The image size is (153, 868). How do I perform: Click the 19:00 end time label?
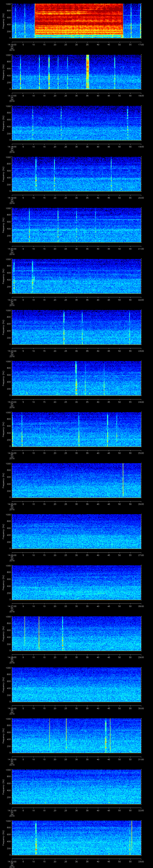pos(141,147)
